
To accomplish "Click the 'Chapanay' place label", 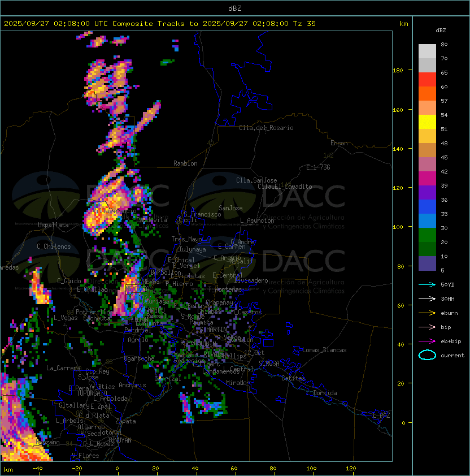I will (x=219, y=302).
